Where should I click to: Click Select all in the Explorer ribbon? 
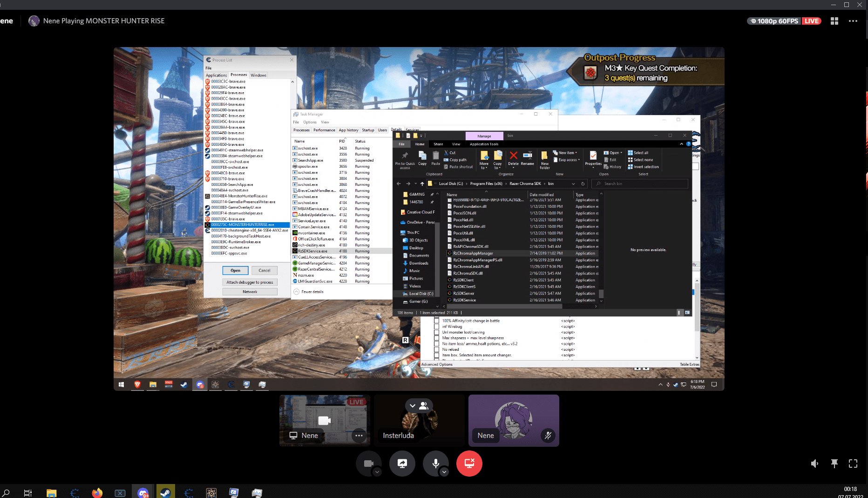(x=638, y=153)
